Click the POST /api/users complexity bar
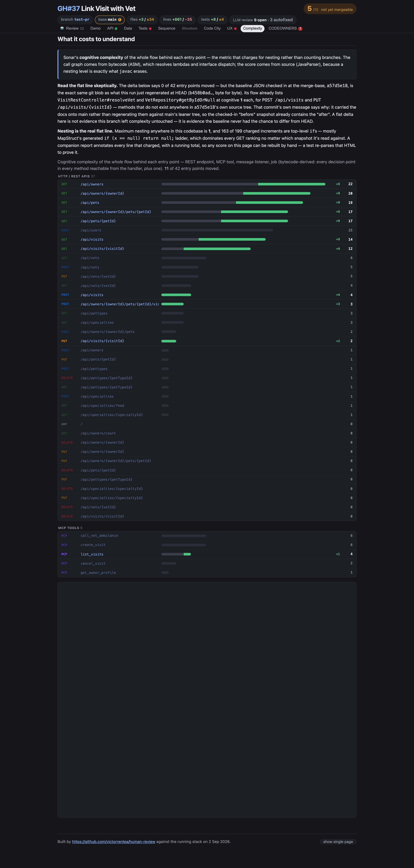Viewport: 414px width, 868px height. point(217,230)
